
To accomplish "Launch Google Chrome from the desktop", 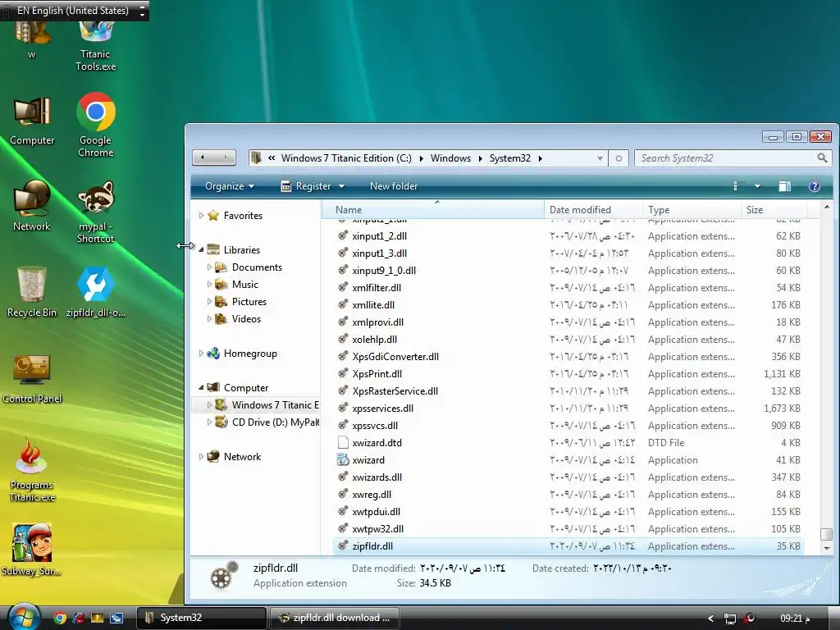I will click(x=96, y=125).
